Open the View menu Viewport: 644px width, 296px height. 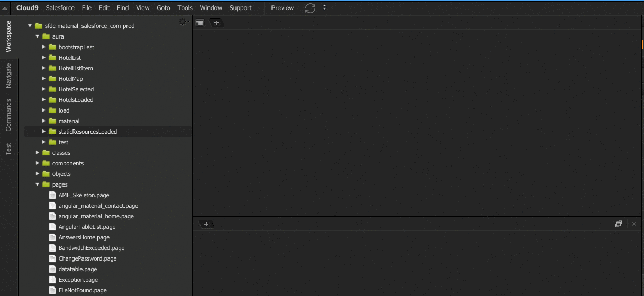point(143,8)
